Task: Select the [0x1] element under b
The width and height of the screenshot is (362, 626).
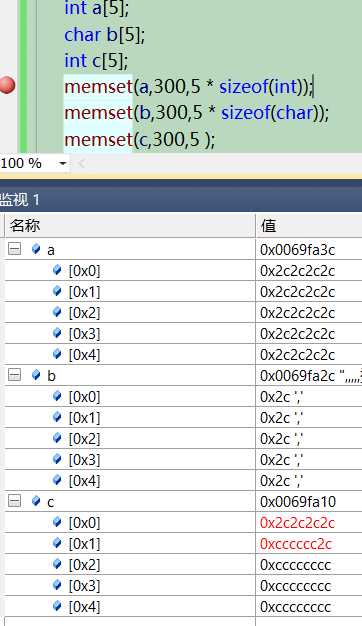Action: [x=84, y=418]
